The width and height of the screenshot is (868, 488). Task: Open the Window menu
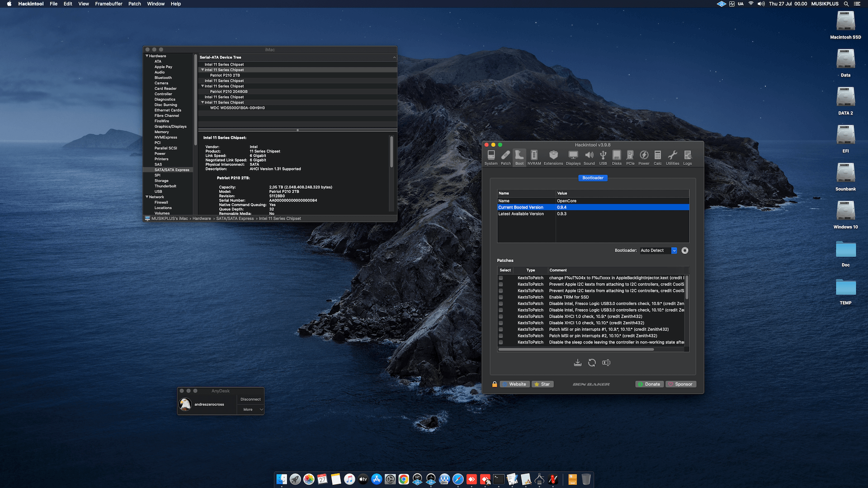pyautogui.click(x=156, y=4)
